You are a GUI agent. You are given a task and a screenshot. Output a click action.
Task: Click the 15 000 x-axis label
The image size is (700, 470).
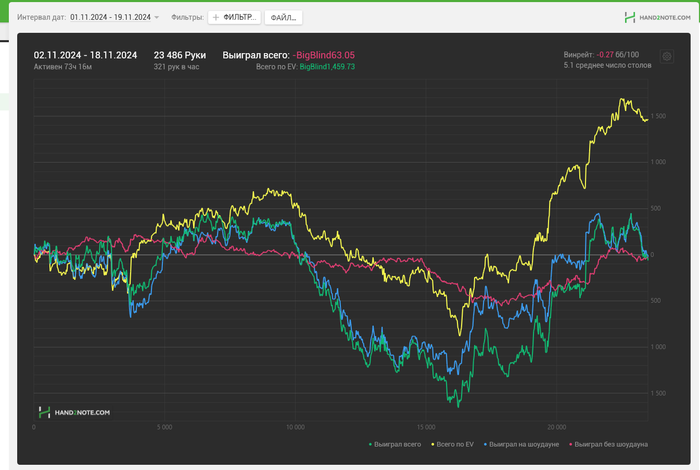click(x=426, y=428)
